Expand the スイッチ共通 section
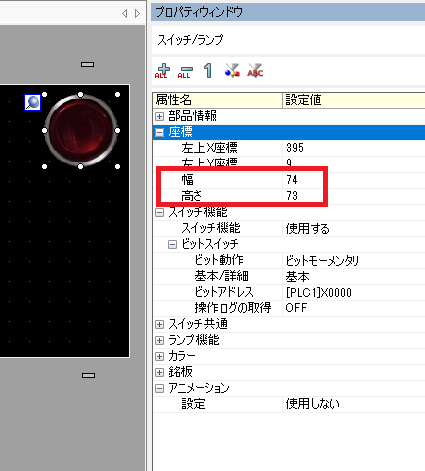 (160, 324)
